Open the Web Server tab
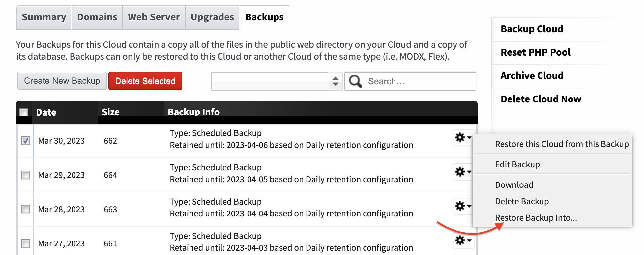The image size is (644, 255). [154, 17]
